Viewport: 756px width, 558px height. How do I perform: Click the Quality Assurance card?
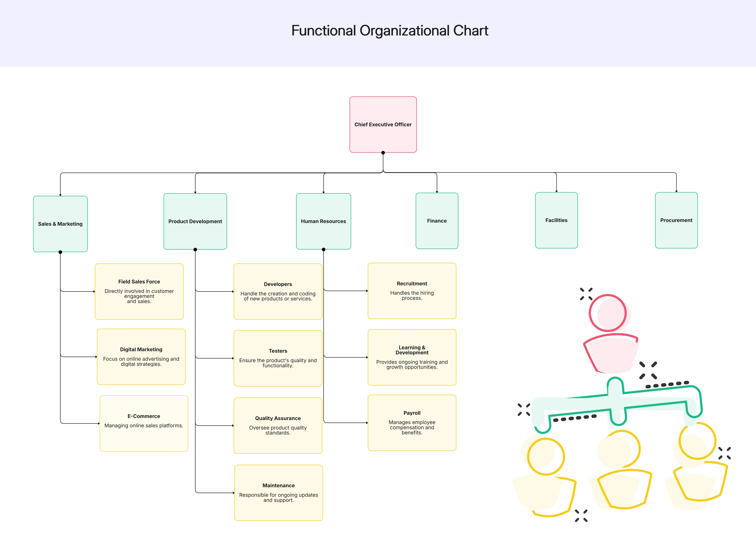pyautogui.click(x=278, y=426)
